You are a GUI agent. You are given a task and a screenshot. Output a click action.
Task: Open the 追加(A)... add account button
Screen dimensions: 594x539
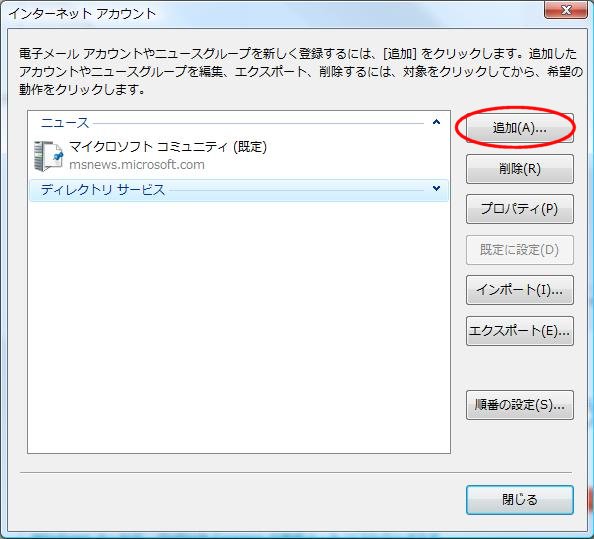pos(520,128)
